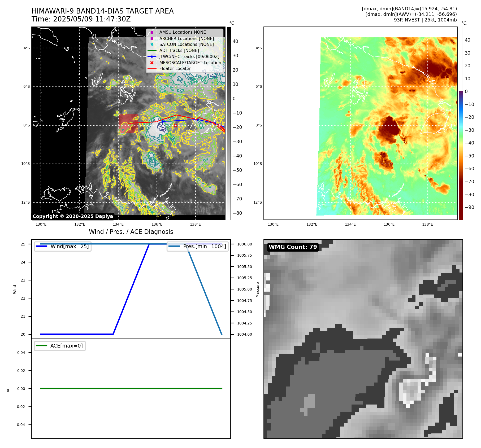Click the 0.04 tick on the ACE axis

click(21, 353)
